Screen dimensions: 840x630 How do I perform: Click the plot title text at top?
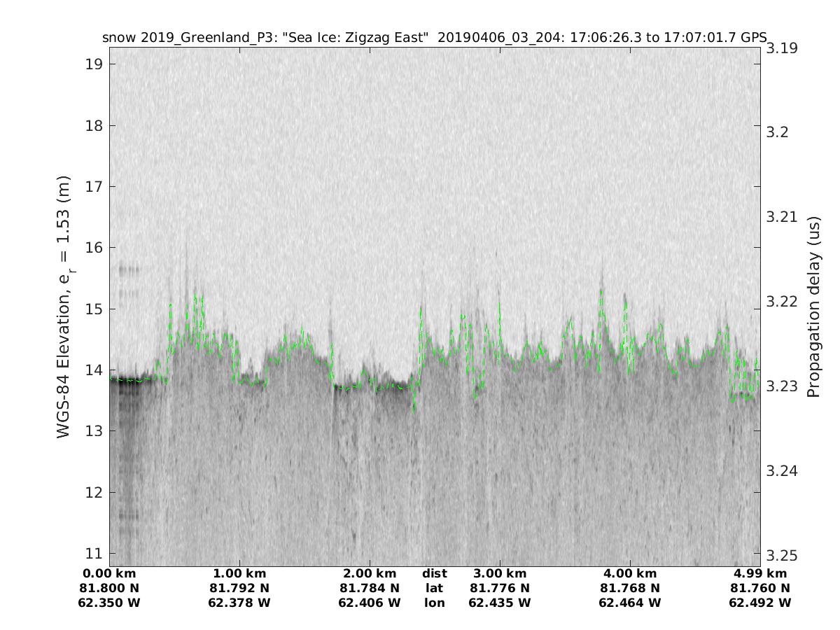(x=434, y=38)
